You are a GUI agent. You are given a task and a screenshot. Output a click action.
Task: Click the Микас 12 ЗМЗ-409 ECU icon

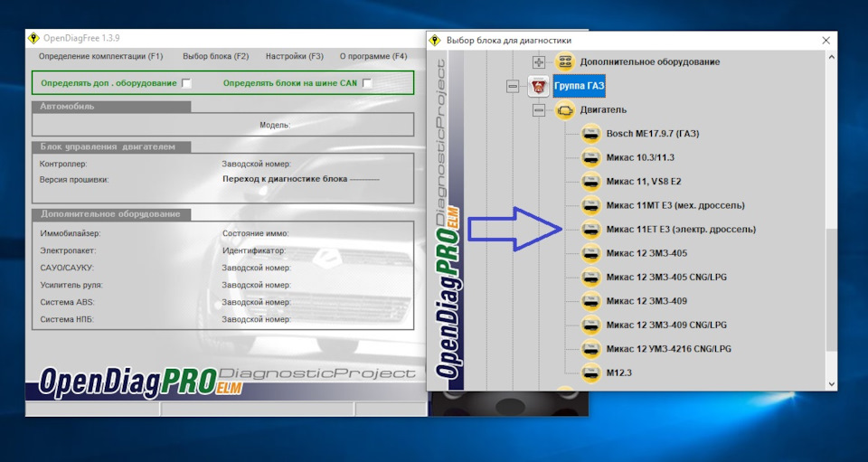(x=590, y=301)
